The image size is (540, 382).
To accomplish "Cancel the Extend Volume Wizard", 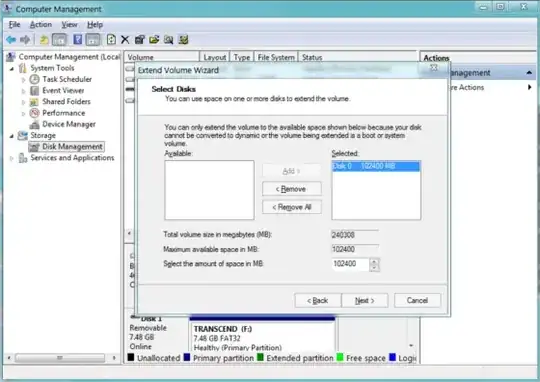I will pos(417,300).
